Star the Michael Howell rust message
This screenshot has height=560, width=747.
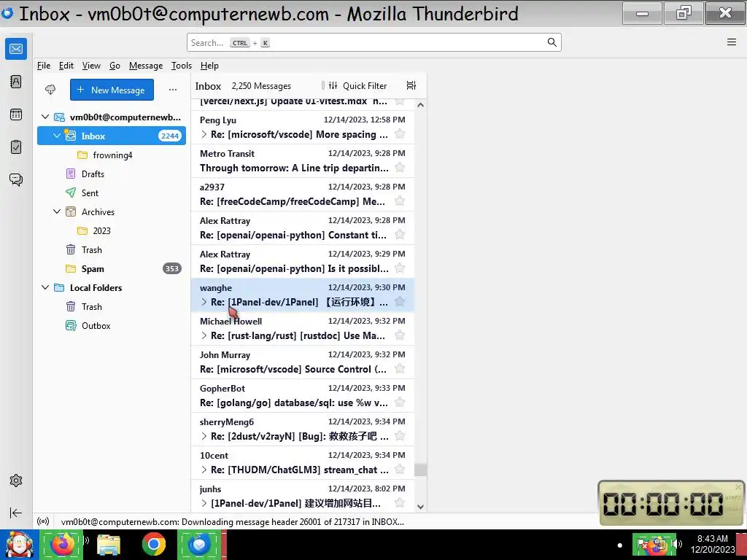pos(400,335)
